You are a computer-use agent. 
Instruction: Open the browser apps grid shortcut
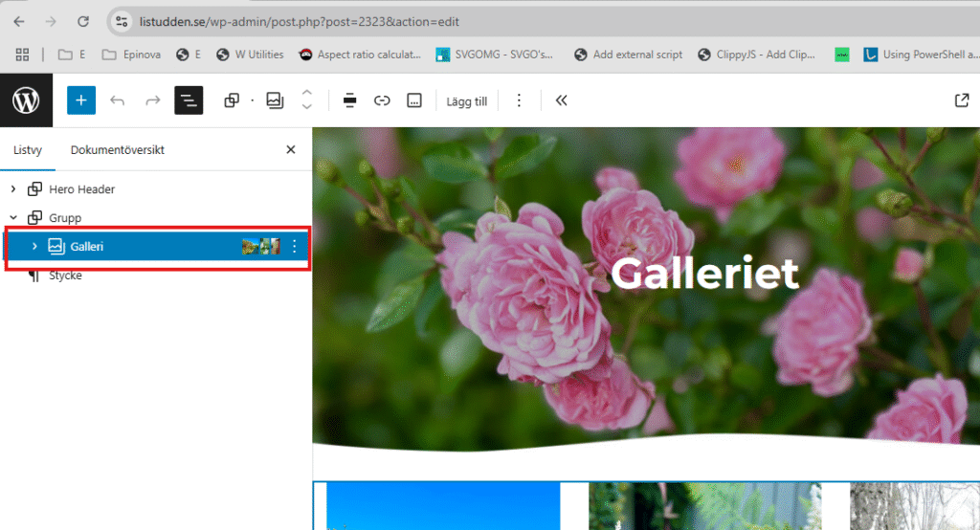(x=23, y=55)
